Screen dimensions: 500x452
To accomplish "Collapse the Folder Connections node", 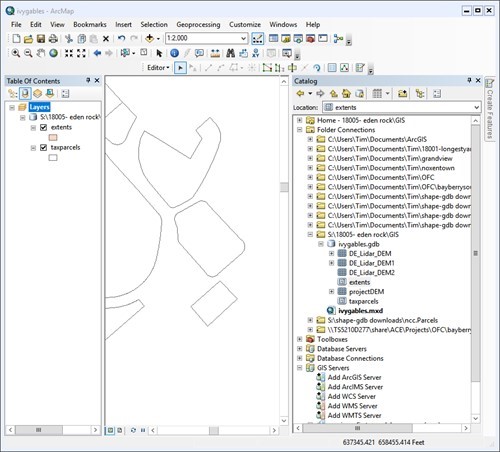I will (299, 130).
